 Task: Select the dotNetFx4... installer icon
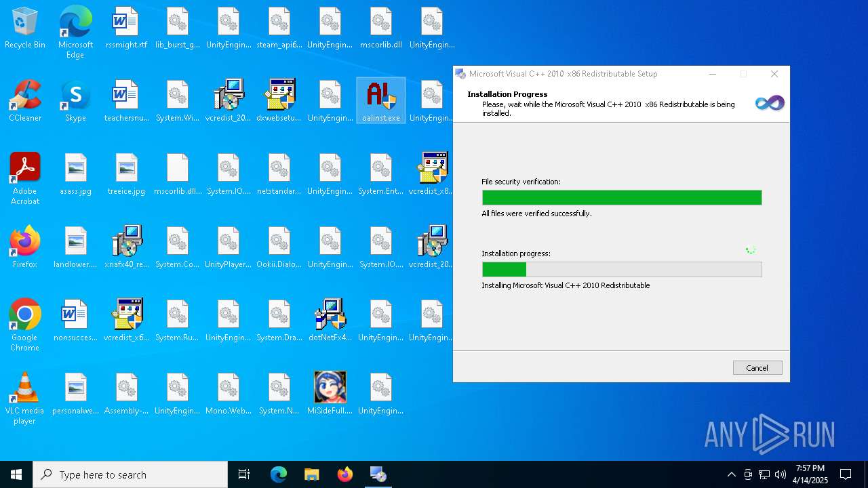coord(330,321)
